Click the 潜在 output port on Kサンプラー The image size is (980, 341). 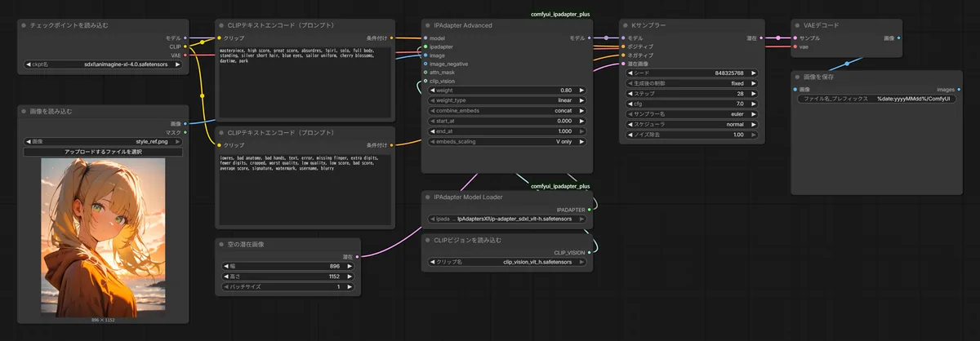coord(761,38)
